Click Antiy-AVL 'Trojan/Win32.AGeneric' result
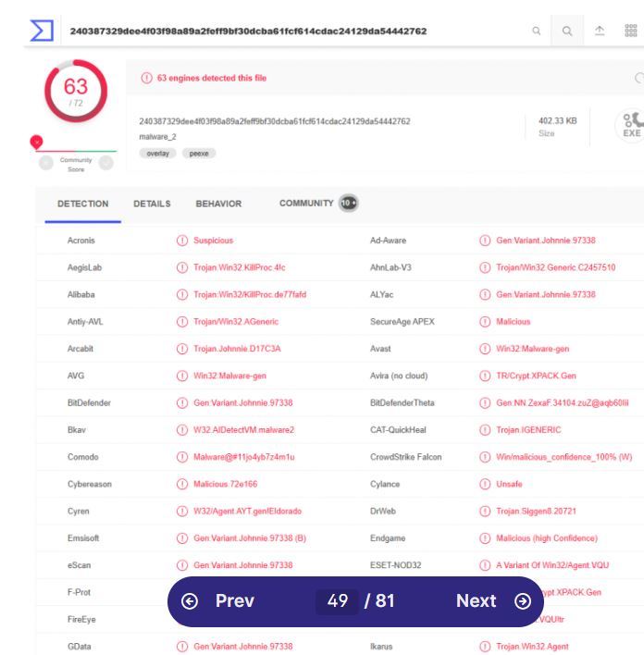The height and width of the screenshot is (655, 644). (236, 322)
